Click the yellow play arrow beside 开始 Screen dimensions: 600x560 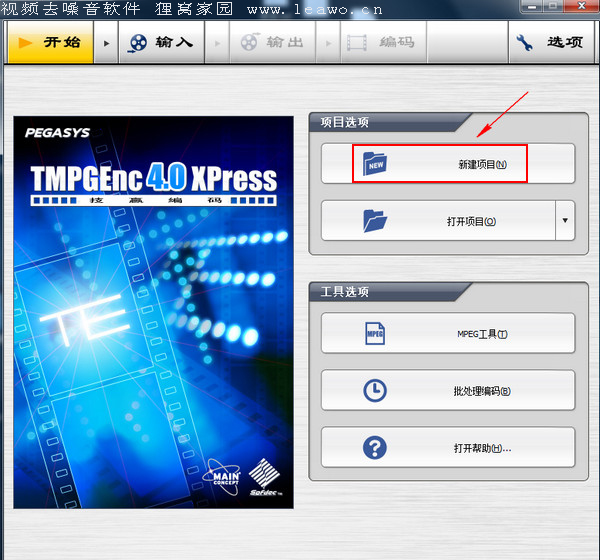click(25, 42)
